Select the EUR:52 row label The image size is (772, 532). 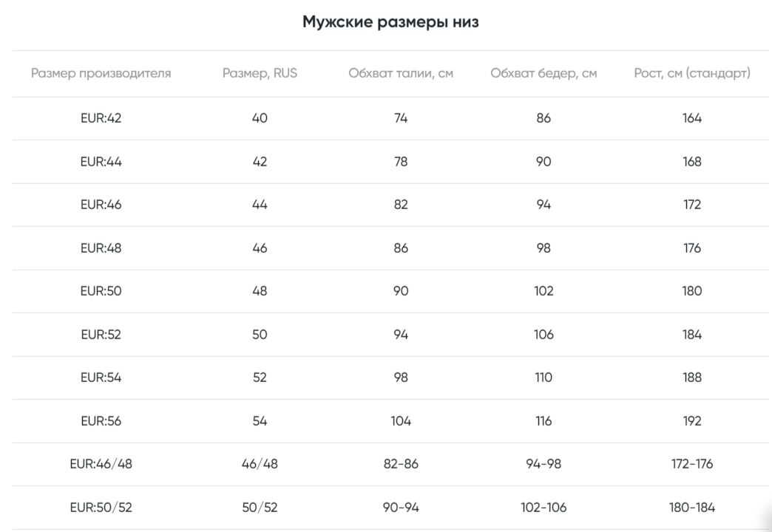pos(101,335)
